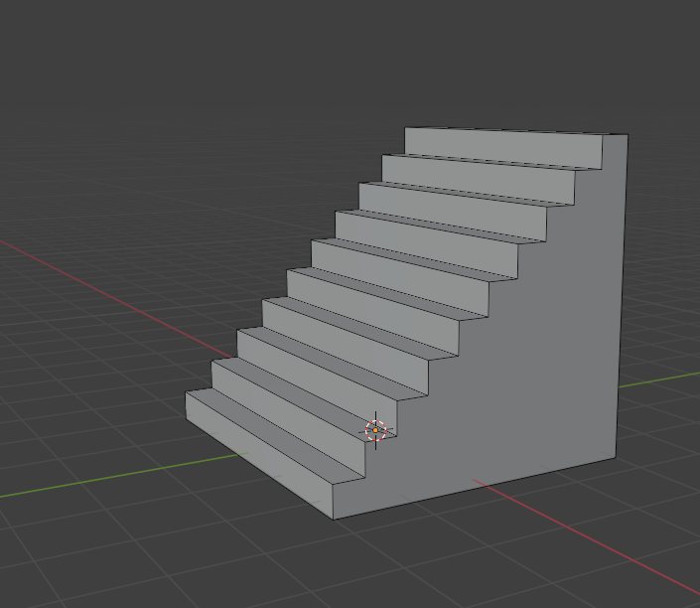Click the 3D cursor crosshair on the staircase
Screen dimensions: 700x608
(375, 430)
